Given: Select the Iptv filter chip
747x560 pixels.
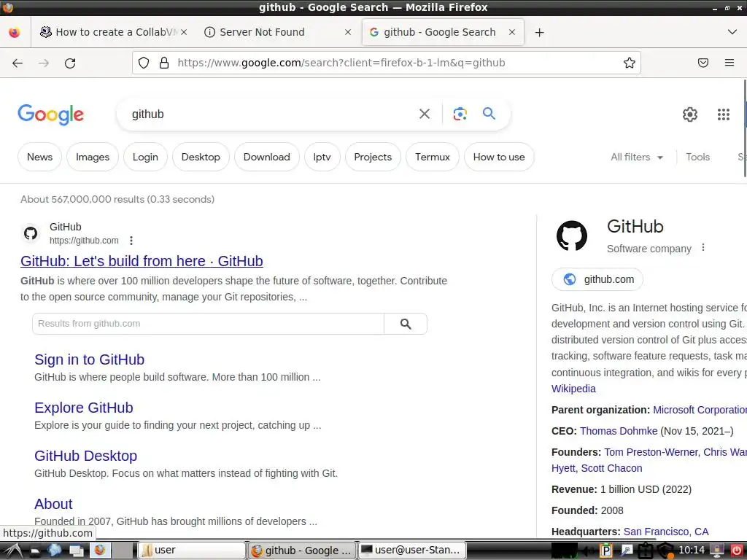Looking at the screenshot, I should pos(322,157).
